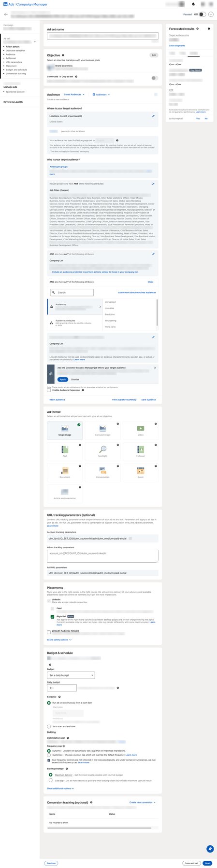Open the Set a daily budget dropdown

coord(71,675)
